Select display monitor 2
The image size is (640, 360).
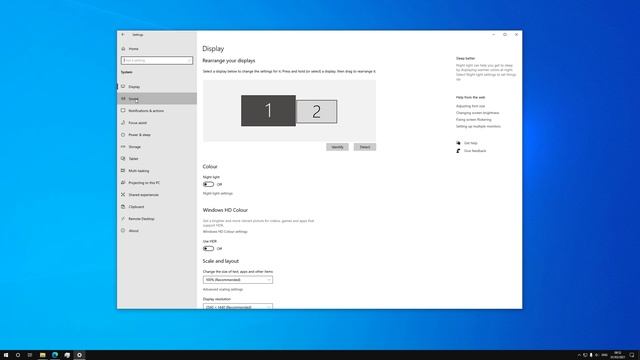tap(317, 111)
